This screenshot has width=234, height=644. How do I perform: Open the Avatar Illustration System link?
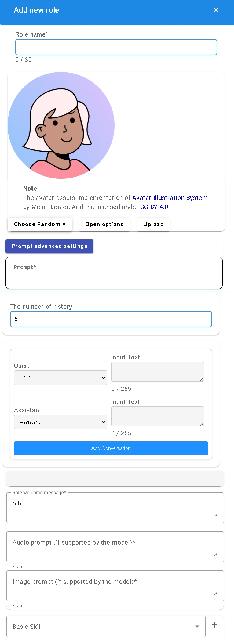pos(170,198)
